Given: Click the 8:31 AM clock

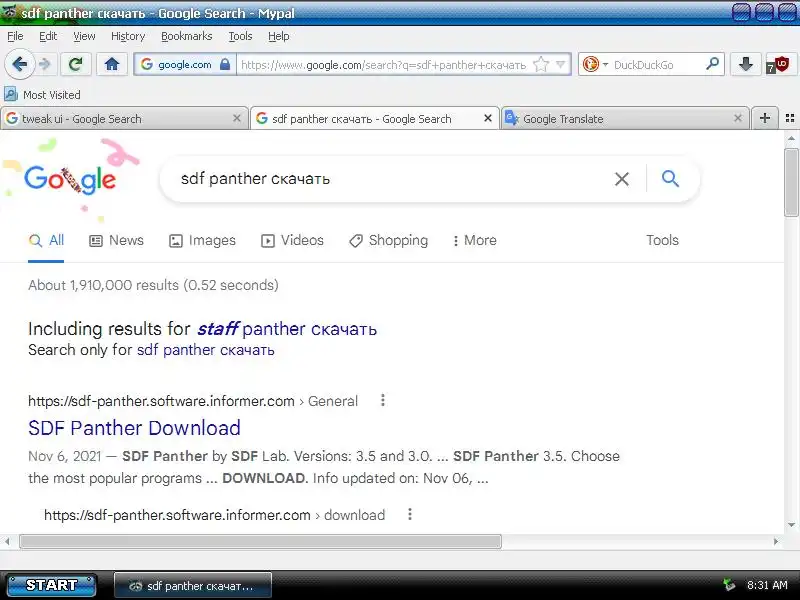Looking at the screenshot, I should pos(767,585).
